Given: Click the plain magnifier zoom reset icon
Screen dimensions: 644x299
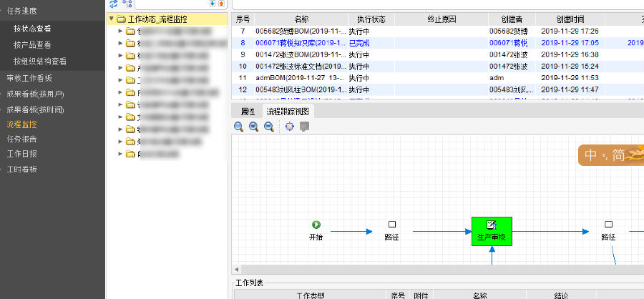Looking at the screenshot, I should 238,127.
